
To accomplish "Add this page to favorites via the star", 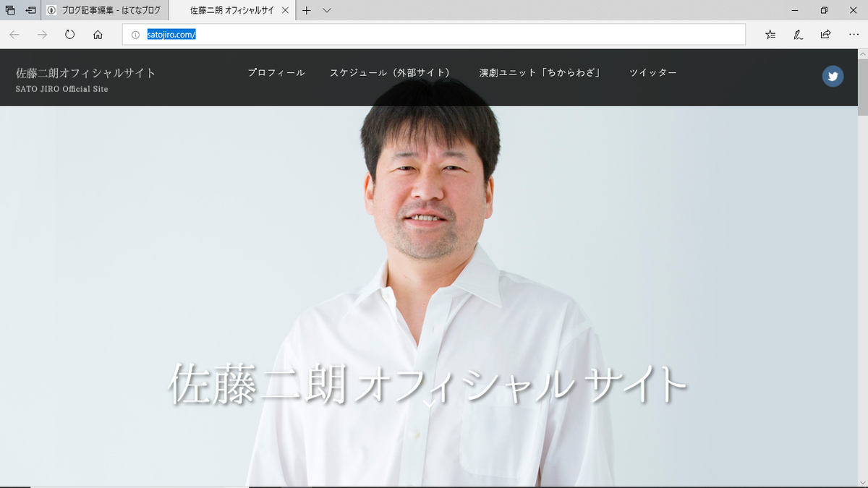I will 770,34.
